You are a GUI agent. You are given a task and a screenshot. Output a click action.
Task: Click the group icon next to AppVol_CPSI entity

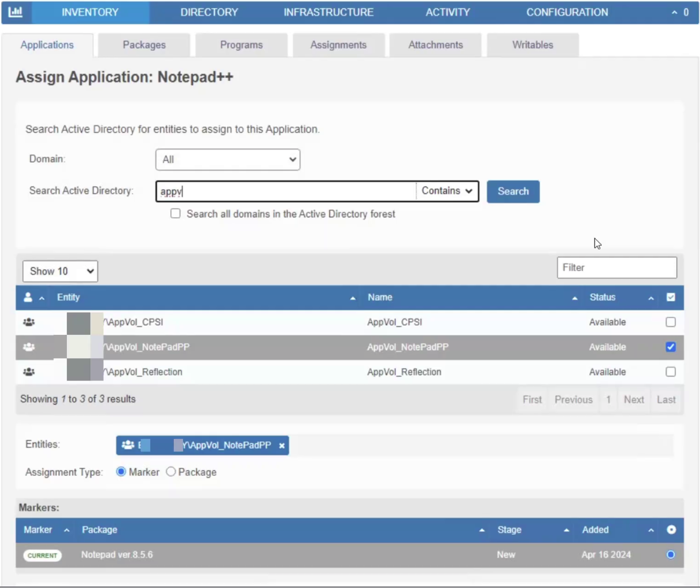(28, 322)
